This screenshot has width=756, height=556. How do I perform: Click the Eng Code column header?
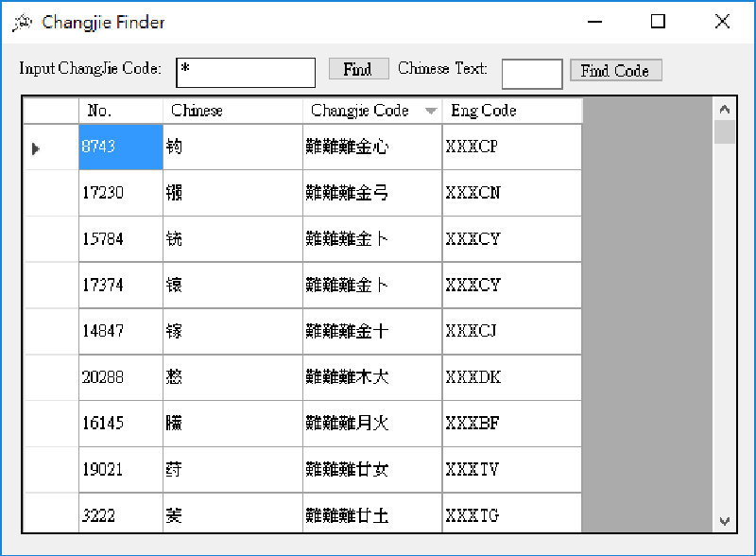511,111
